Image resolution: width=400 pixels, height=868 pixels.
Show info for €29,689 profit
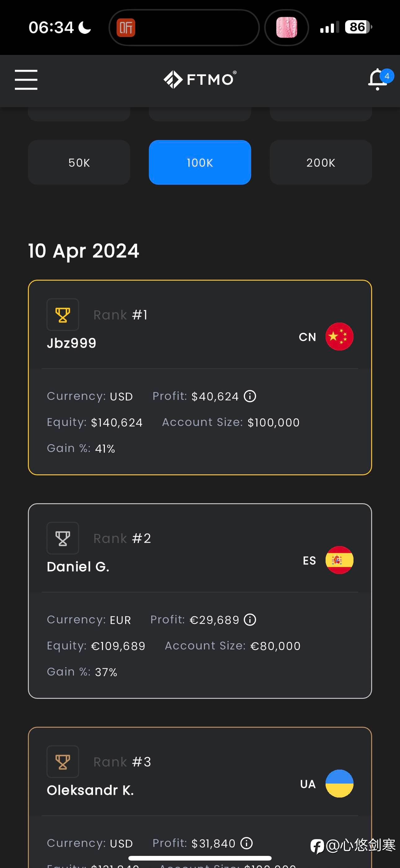(250, 620)
